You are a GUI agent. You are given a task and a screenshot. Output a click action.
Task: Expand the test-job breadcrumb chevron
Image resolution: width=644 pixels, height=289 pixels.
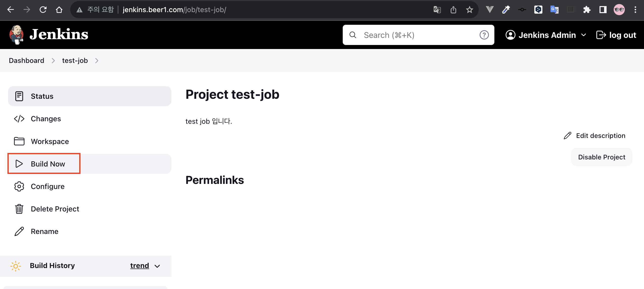pos(97,61)
